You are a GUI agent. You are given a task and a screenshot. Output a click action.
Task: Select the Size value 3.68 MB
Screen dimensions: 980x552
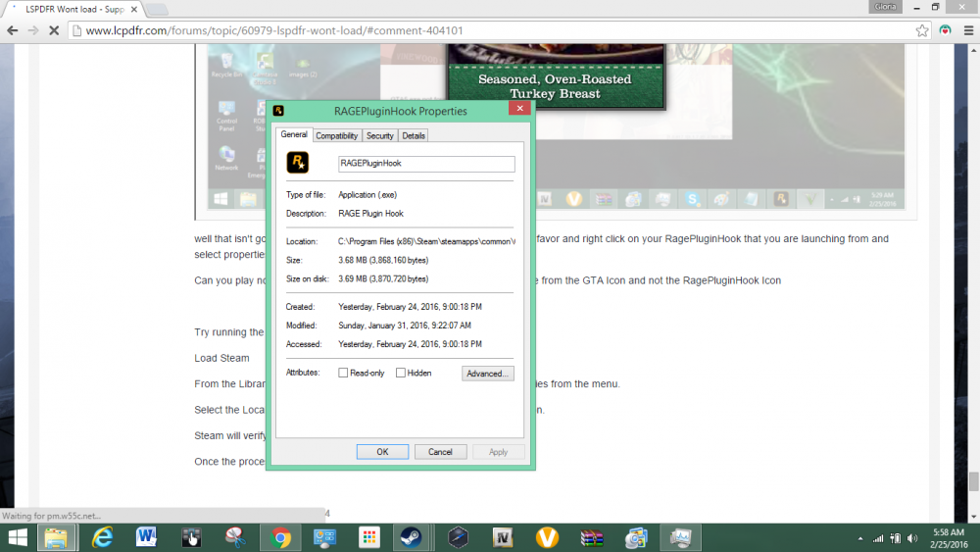click(x=383, y=260)
